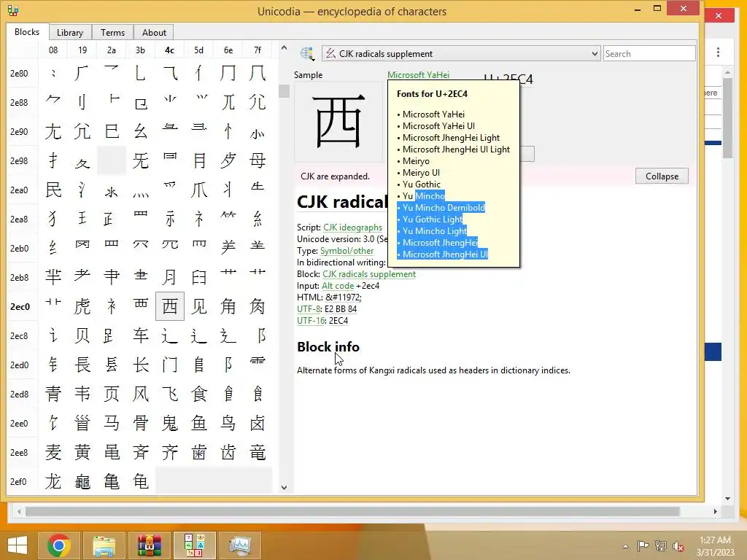Select character 车 in row 2ec8
This screenshot has width=747, height=560.
(x=141, y=335)
